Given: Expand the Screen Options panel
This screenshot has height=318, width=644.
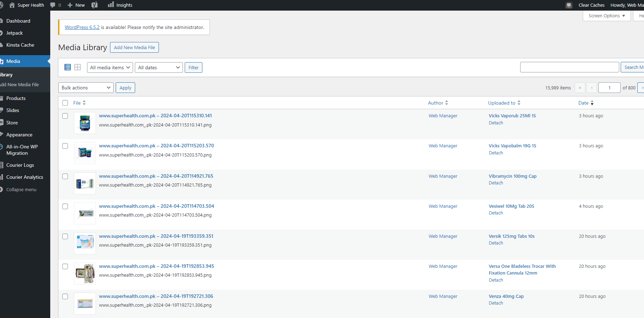Looking at the screenshot, I should point(606,16).
